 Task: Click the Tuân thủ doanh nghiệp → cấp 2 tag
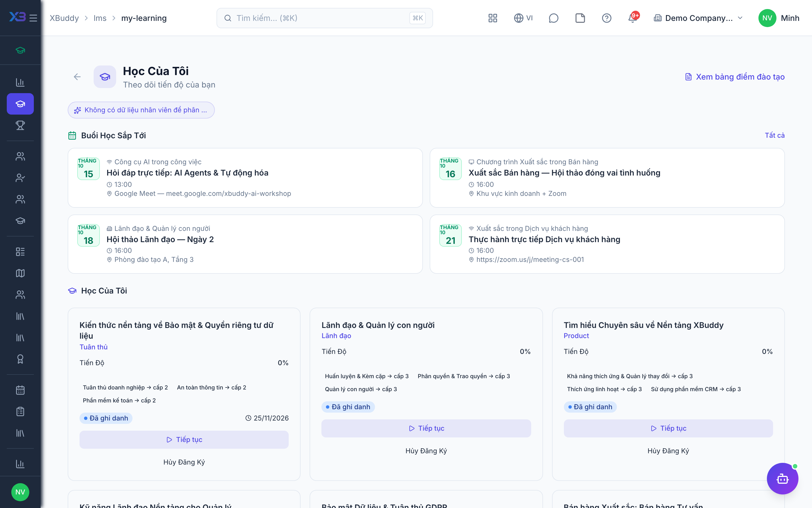(125, 387)
